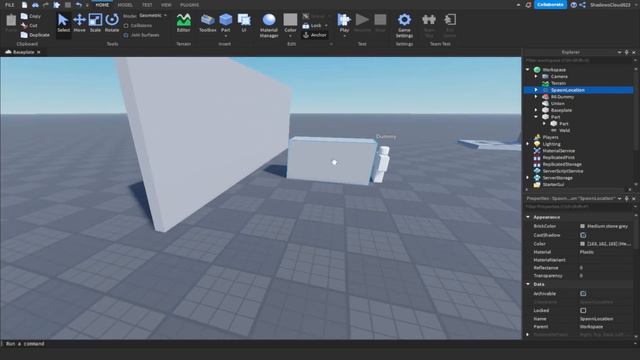The width and height of the screenshot is (640, 360).
Task: Click the redo arrow in quick access bar
Action: click(46, 5)
